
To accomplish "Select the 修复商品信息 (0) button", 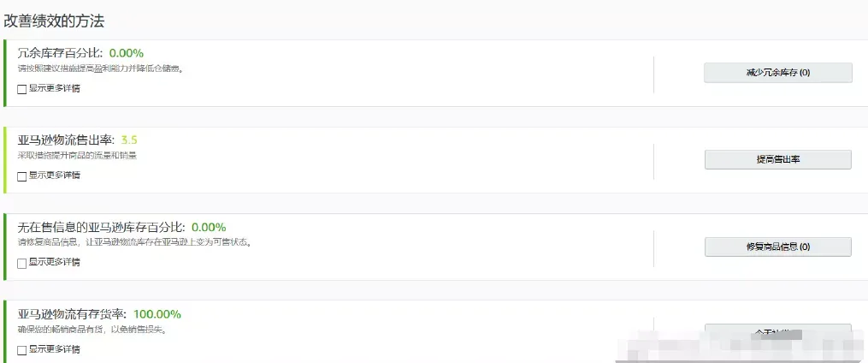I will tap(777, 247).
